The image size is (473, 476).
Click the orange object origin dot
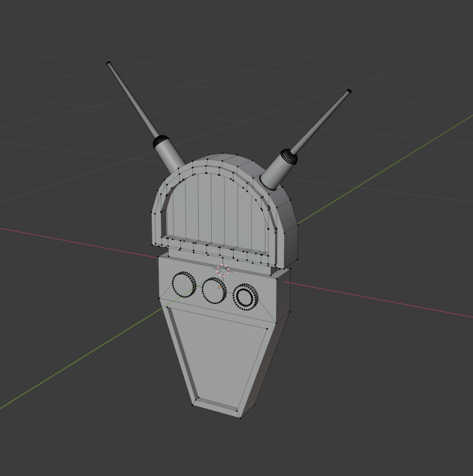(x=219, y=287)
